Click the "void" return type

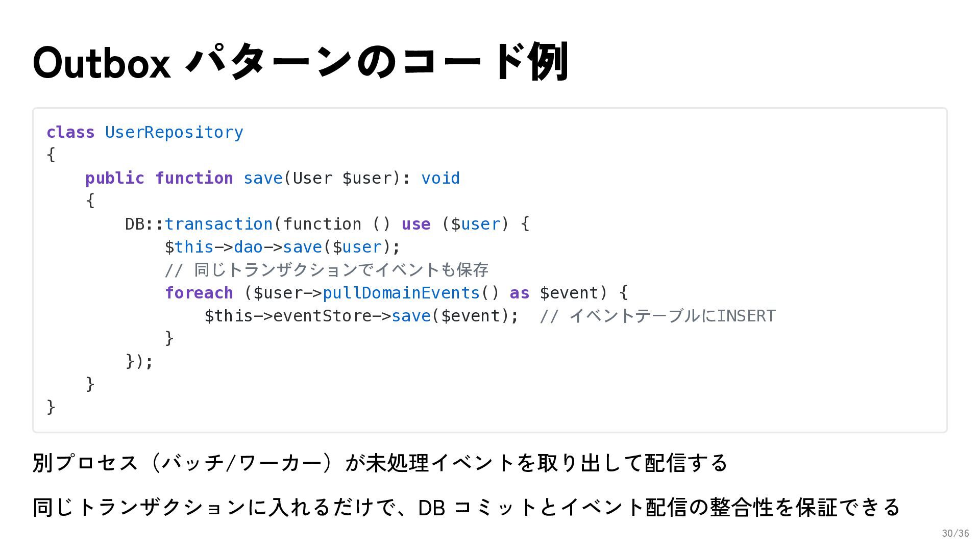(x=440, y=178)
